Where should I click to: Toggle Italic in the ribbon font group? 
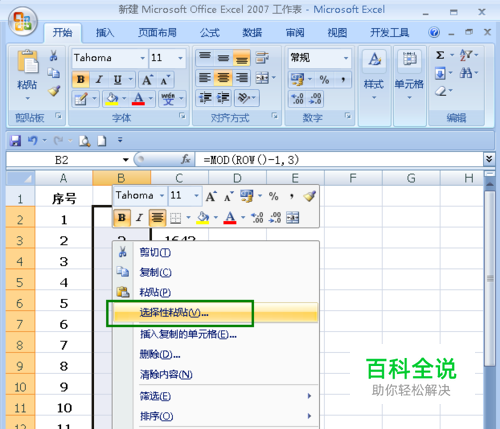coord(99,80)
